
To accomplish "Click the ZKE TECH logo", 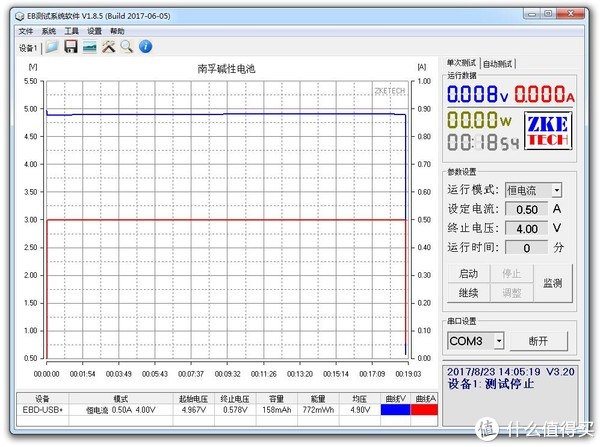I will pos(548,131).
